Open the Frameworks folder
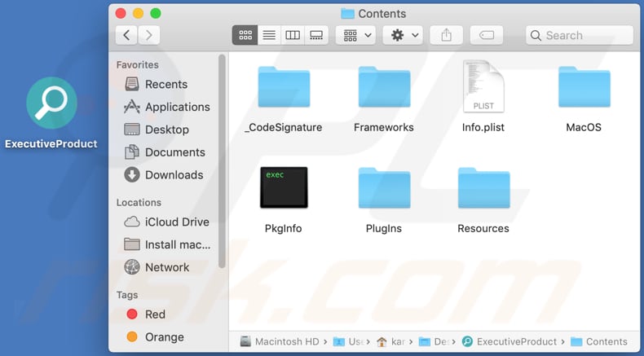644x356 pixels. pyautogui.click(x=384, y=88)
